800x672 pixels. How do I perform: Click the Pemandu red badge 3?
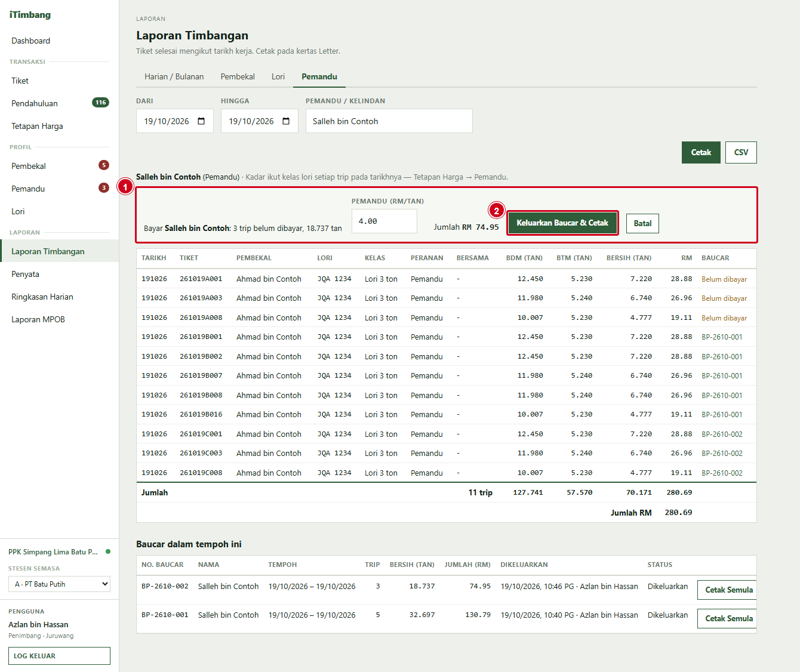click(104, 188)
